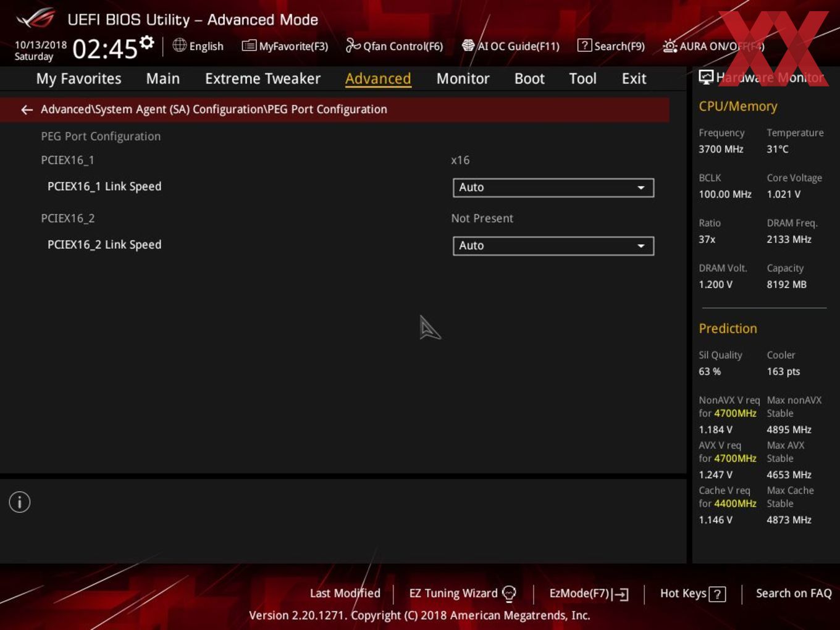Click the Not Present status text
This screenshot has width=840, height=630.
[x=482, y=219]
